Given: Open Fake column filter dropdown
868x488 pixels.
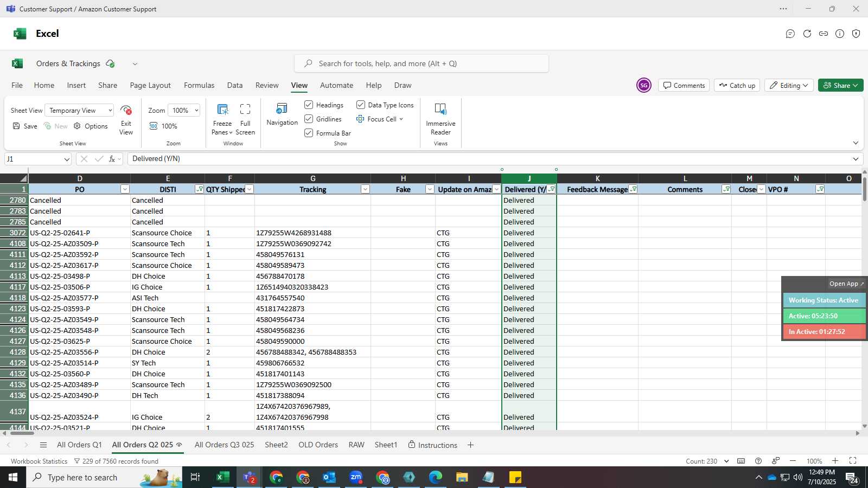Looking at the screenshot, I should click(x=430, y=189).
